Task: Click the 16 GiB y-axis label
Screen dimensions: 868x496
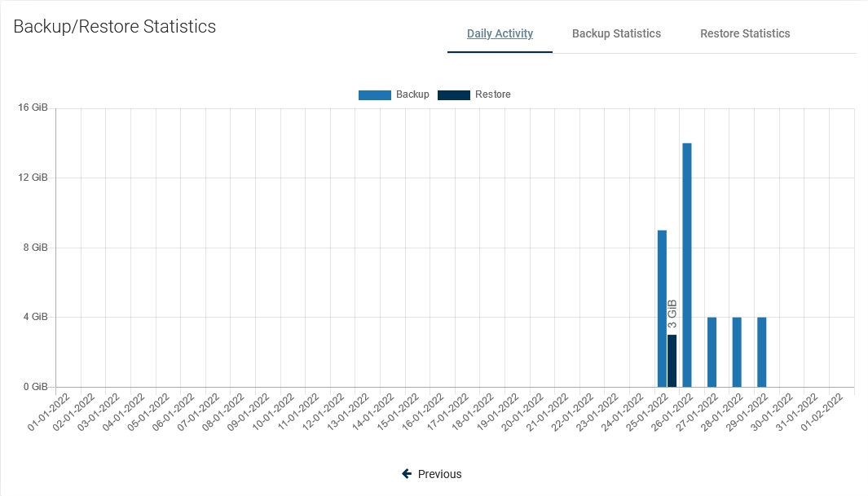Action: tap(33, 108)
